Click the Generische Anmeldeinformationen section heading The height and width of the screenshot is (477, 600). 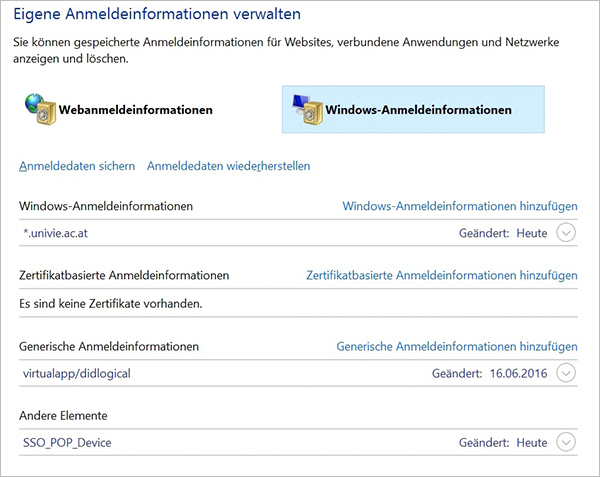click(109, 347)
